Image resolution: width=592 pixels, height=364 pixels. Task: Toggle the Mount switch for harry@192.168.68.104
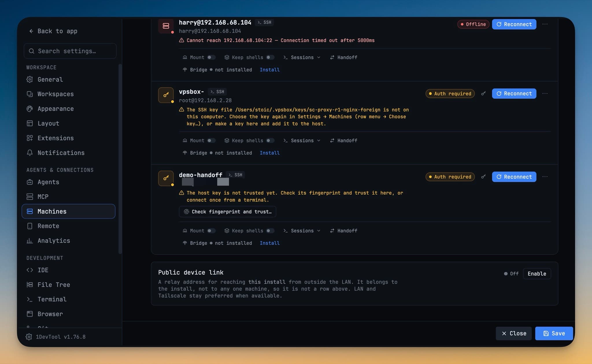[211, 57]
